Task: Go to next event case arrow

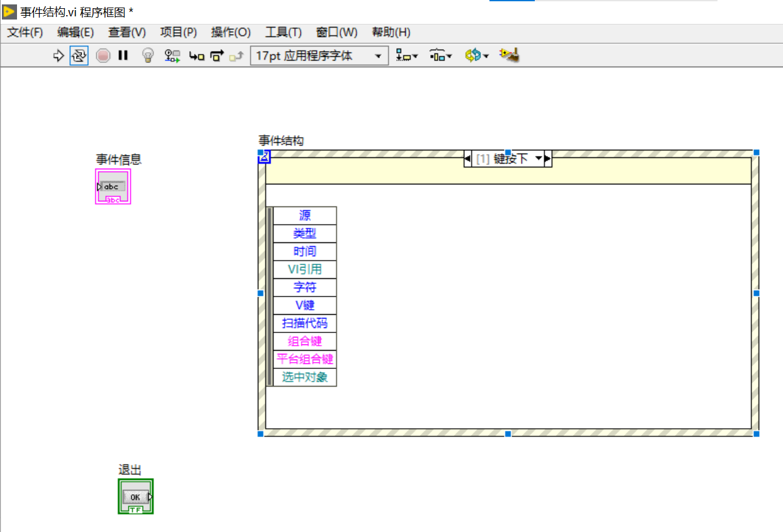Action: point(548,159)
